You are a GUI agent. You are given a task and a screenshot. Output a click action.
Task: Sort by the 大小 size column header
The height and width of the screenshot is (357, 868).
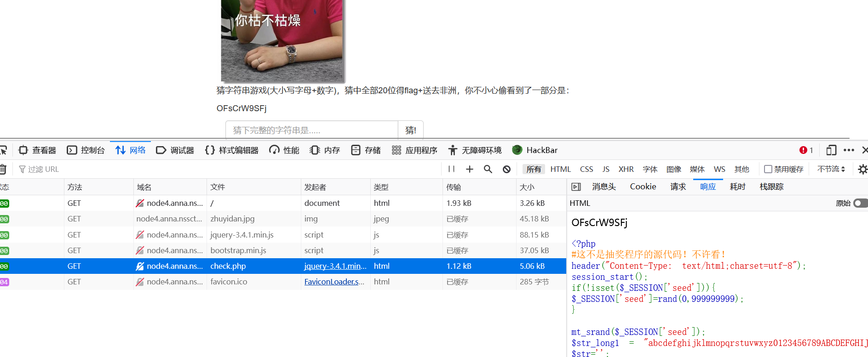[x=541, y=187]
